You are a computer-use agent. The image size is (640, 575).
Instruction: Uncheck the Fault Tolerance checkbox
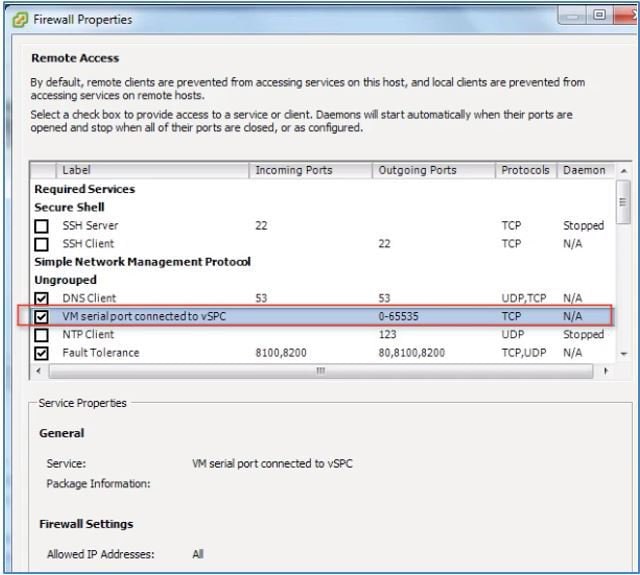coord(41,353)
